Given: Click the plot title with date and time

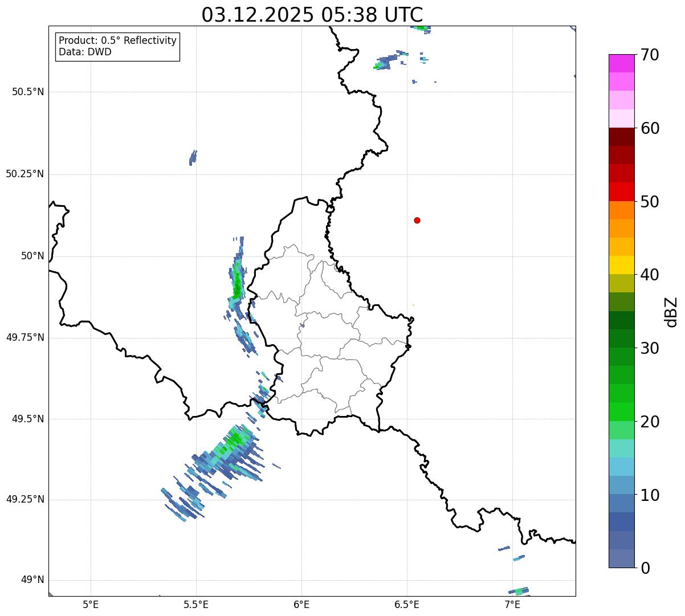Looking at the screenshot, I should 312,15.
